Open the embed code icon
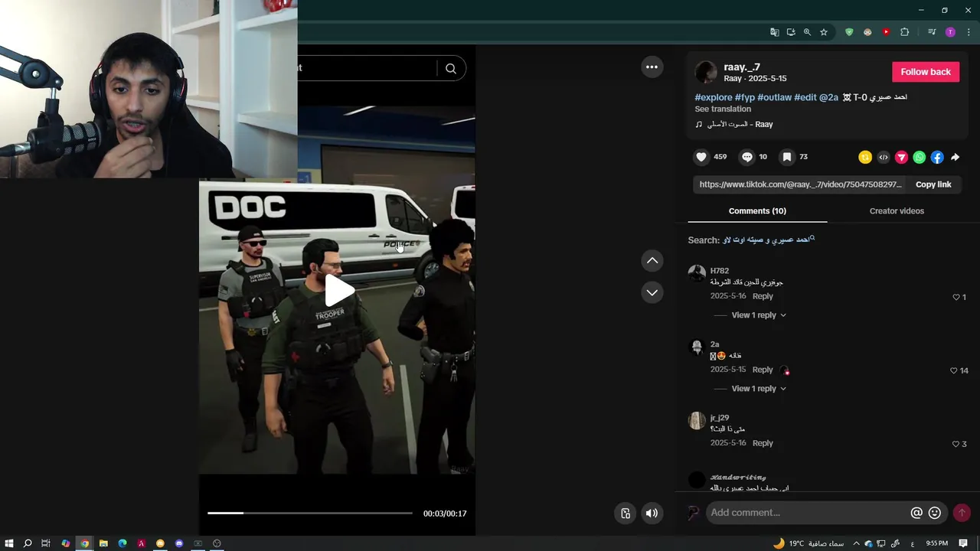The height and width of the screenshot is (551, 980). 884,157
